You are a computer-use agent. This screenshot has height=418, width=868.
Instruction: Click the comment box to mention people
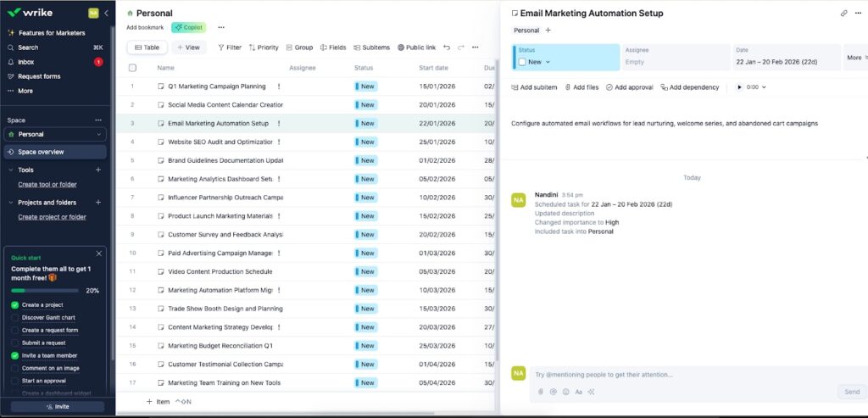tap(698, 375)
